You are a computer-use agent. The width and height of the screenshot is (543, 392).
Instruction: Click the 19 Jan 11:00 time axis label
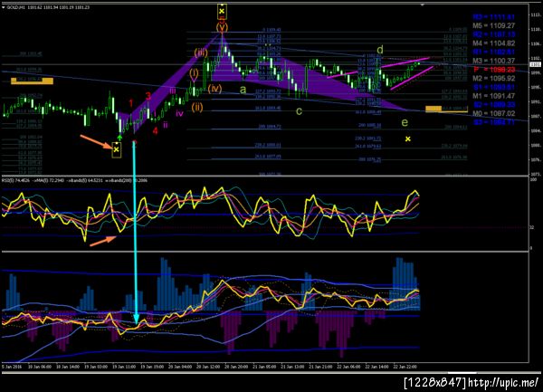pos(124,367)
